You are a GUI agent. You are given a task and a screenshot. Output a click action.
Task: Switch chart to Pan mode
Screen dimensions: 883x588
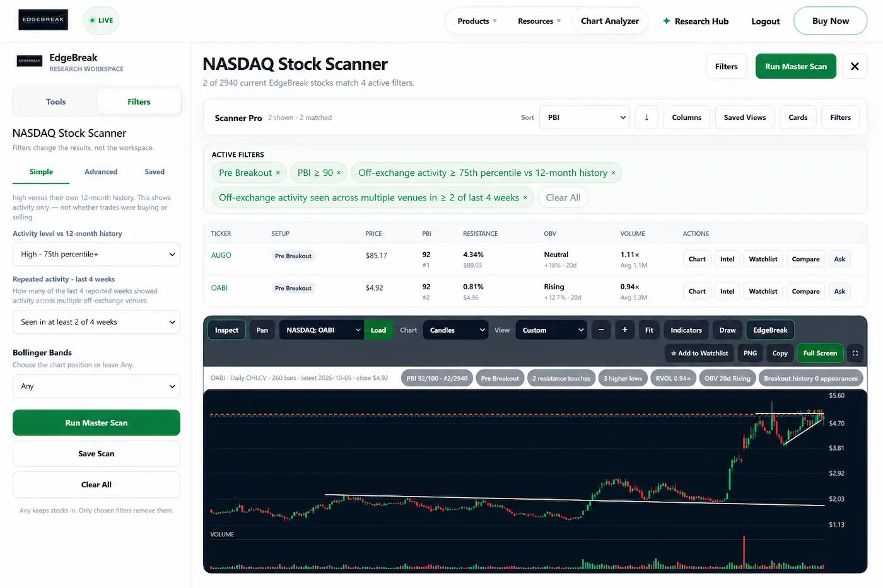point(262,330)
